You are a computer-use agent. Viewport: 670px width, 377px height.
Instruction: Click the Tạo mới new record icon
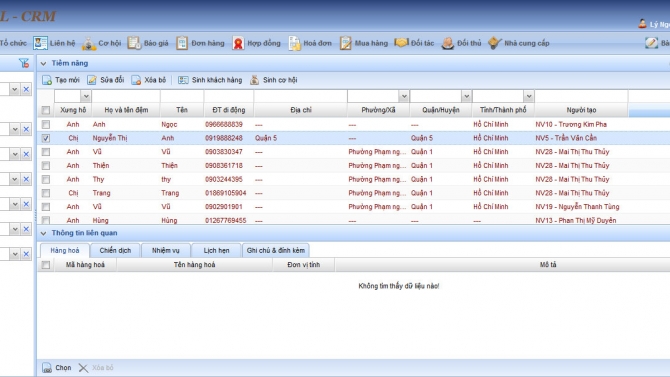[47, 80]
